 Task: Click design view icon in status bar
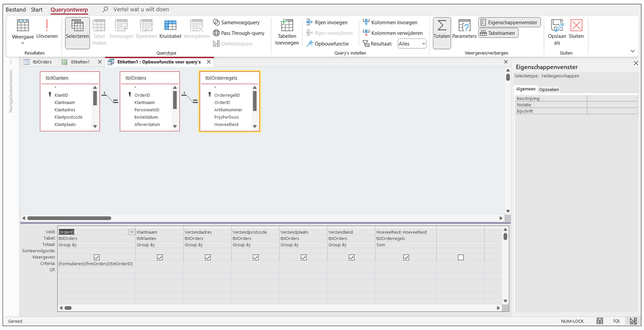[x=633, y=321]
